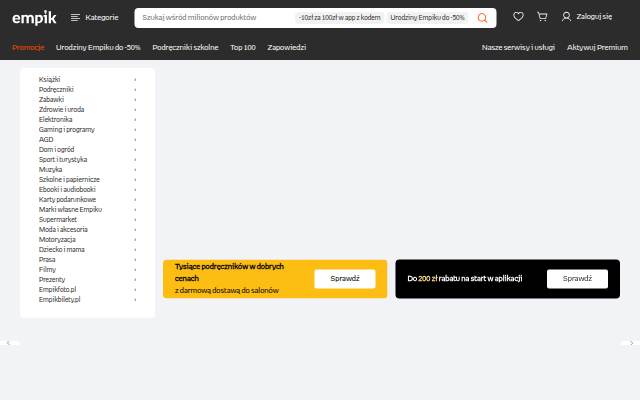Open the Supermarket category
Image resolution: width=640 pixels, height=400 pixels.
tap(58, 220)
